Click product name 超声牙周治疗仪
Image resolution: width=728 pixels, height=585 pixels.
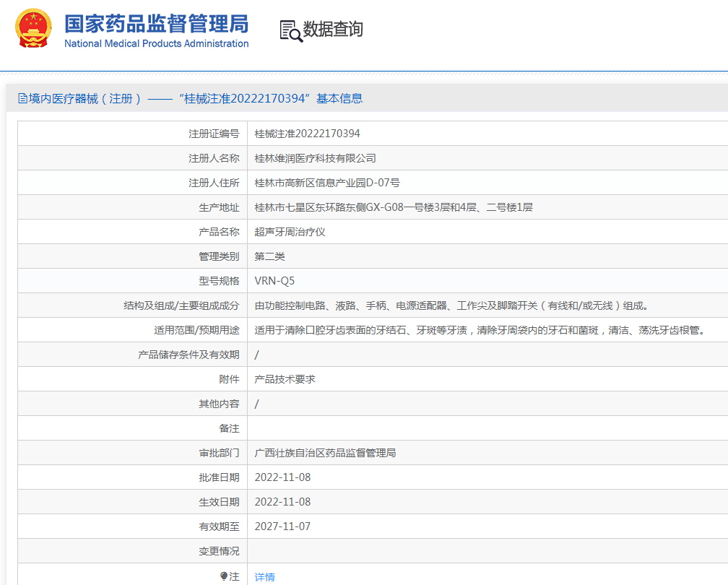point(290,232)
